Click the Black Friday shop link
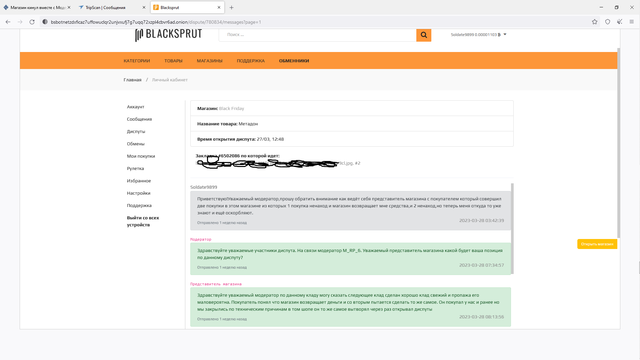This screenshot has width=640, height=360. 231,109
